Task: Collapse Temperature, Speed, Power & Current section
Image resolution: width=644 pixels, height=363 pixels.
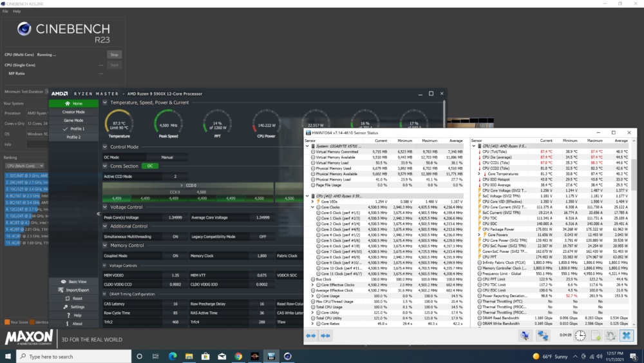Action: point(105,103)
